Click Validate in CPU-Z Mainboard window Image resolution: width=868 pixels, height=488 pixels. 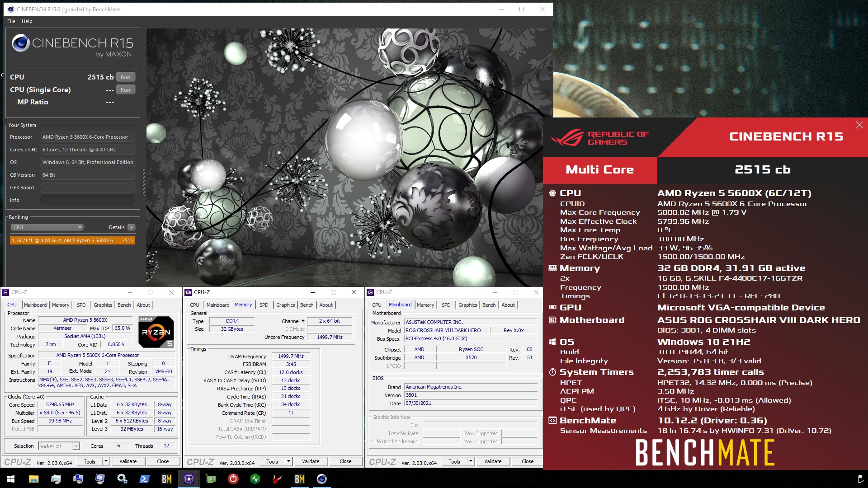coord(493,461)
